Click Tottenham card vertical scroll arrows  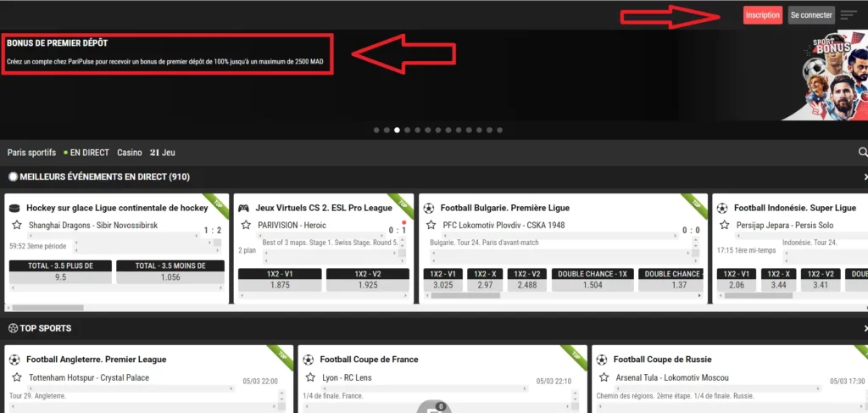pyautogui.click(x=281, y=396)
